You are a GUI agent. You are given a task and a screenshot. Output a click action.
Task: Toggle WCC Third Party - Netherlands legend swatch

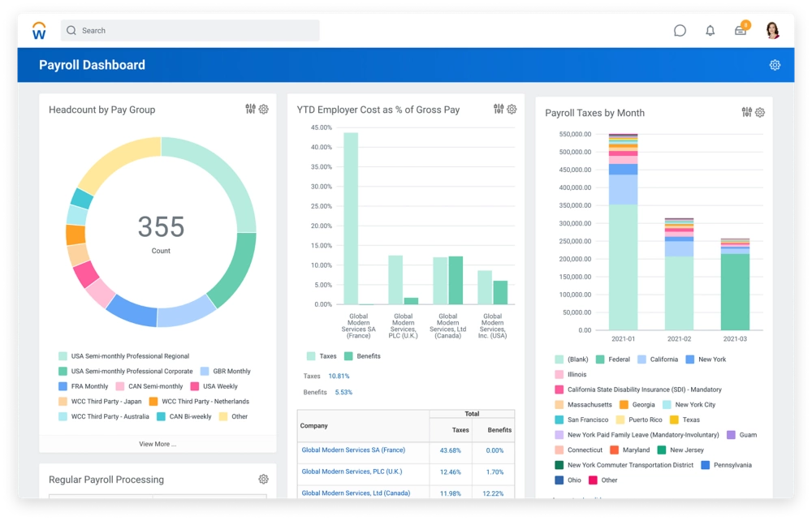tap(153, 401)
